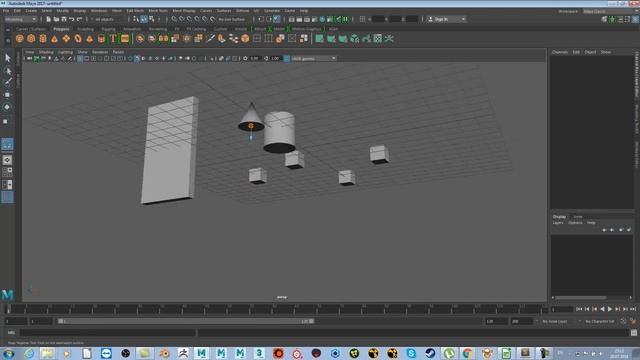This screenshot has width=640, height=360.
Task: Click the Undo icon in status line
Action: tap(72, 19)
